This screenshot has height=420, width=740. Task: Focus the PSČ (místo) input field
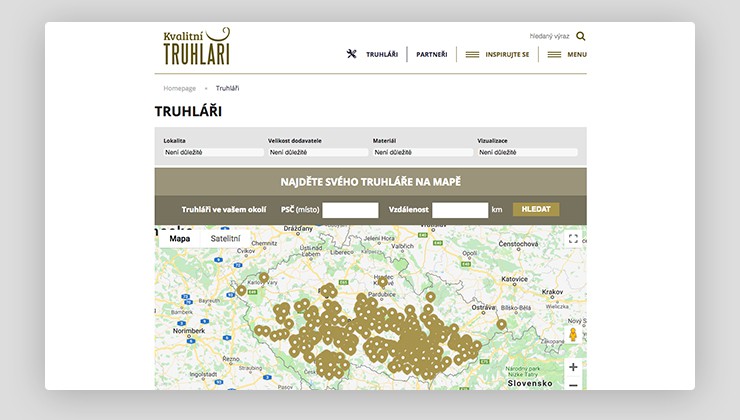click(350, 210)
